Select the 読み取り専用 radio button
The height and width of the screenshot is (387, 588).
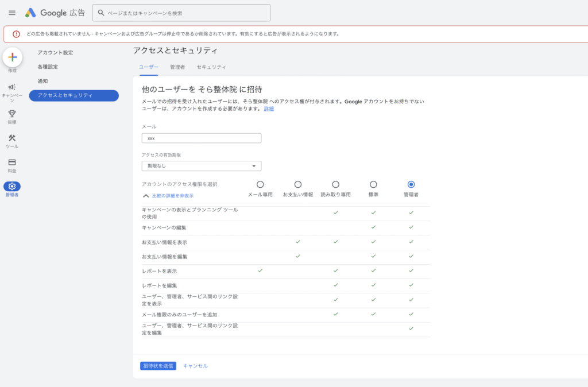coord(335,184)
